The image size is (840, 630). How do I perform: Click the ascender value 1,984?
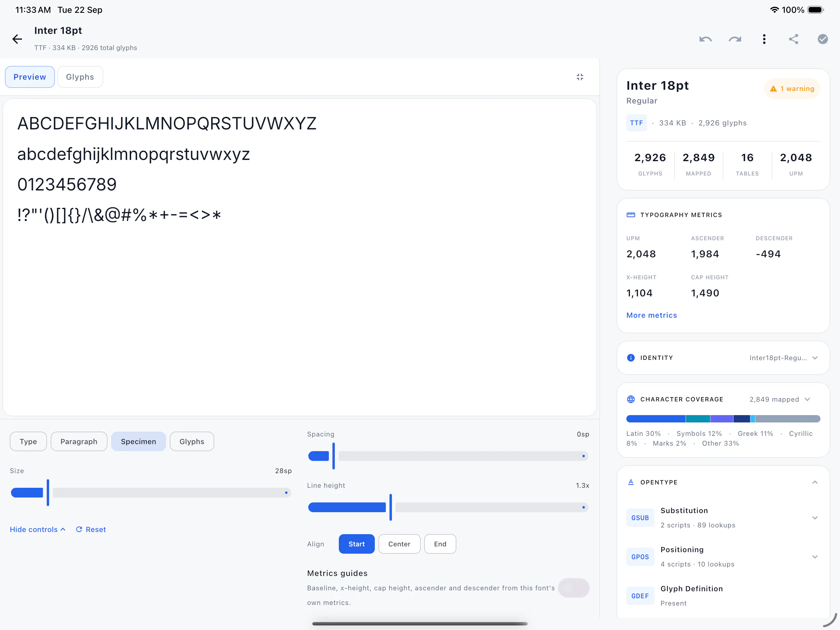[x=705, y=254]
